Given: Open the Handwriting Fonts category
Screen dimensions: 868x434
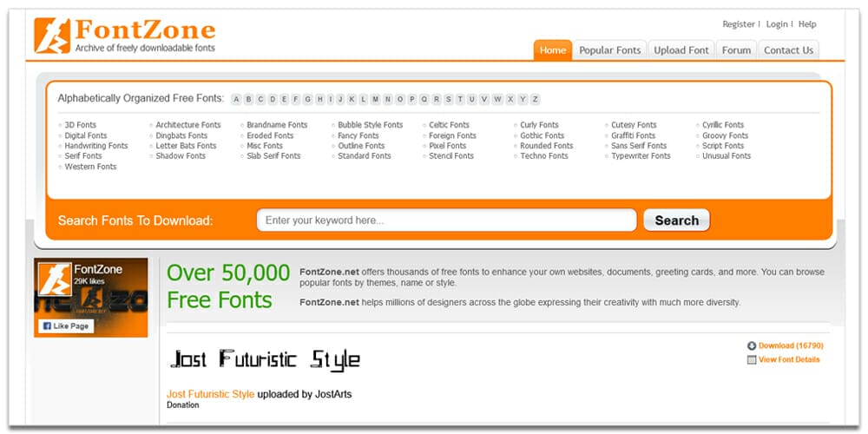Looking at the screenshot, I should coord(96,146).
